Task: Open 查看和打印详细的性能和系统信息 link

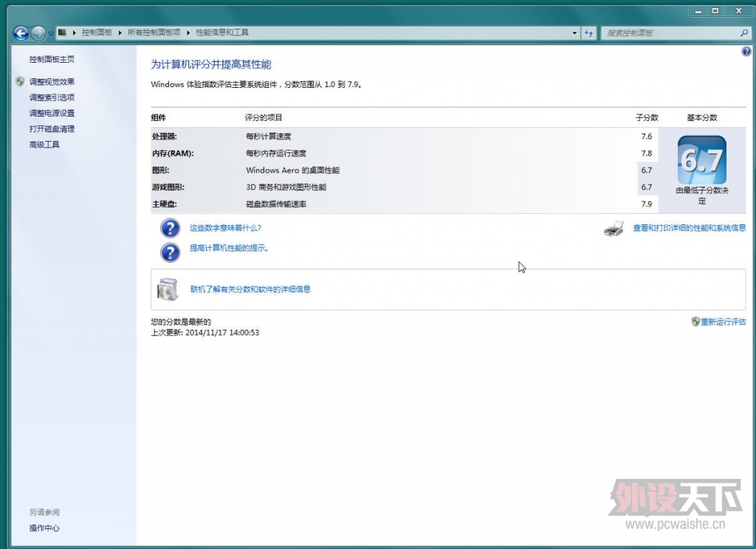Action: [x=690, y=228]
